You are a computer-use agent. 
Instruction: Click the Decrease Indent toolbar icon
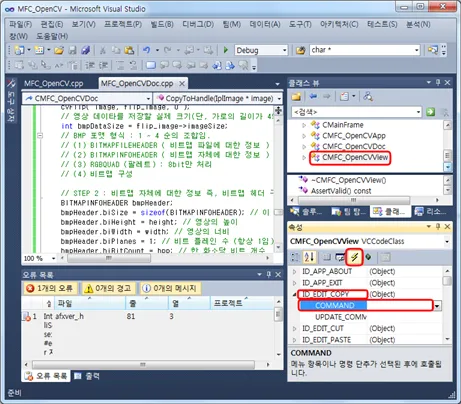tap(90, 65)
